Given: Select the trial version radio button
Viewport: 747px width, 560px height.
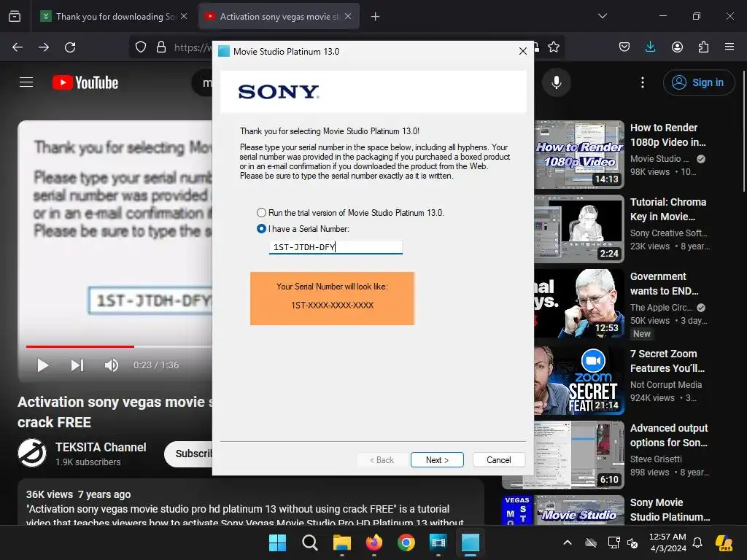Looking at the screenshot, I should click(261, 213).
